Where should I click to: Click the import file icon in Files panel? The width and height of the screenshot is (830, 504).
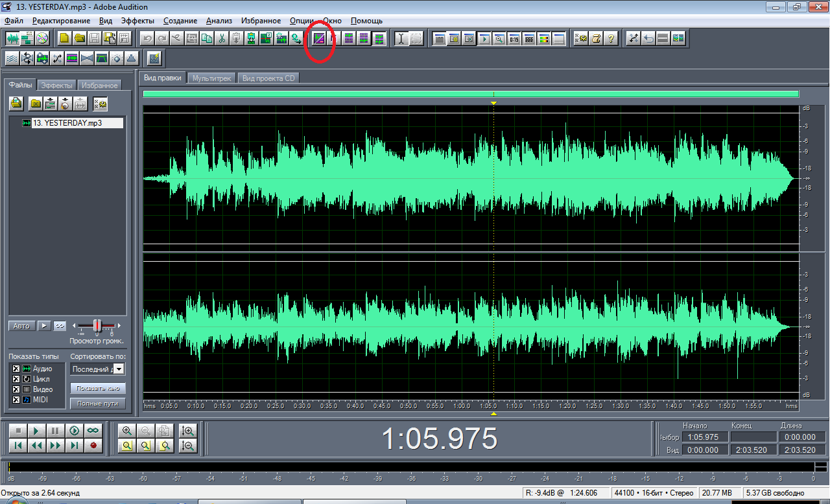(x=16, y=103)
